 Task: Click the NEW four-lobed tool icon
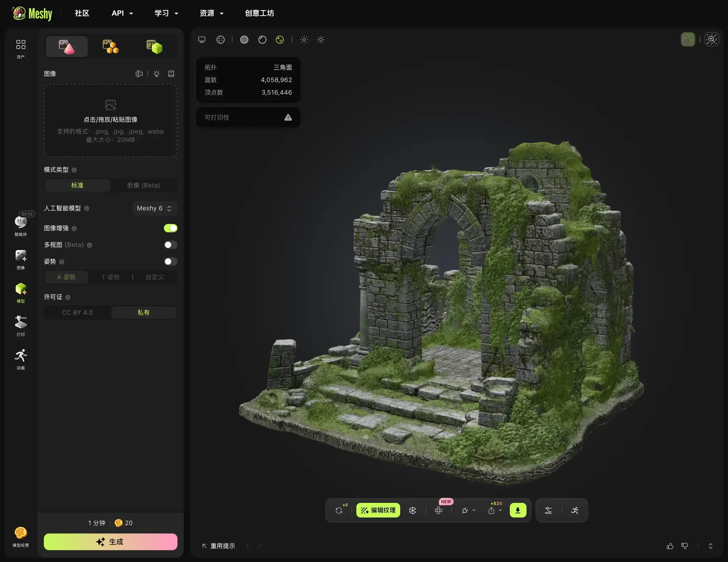[438, 510]
